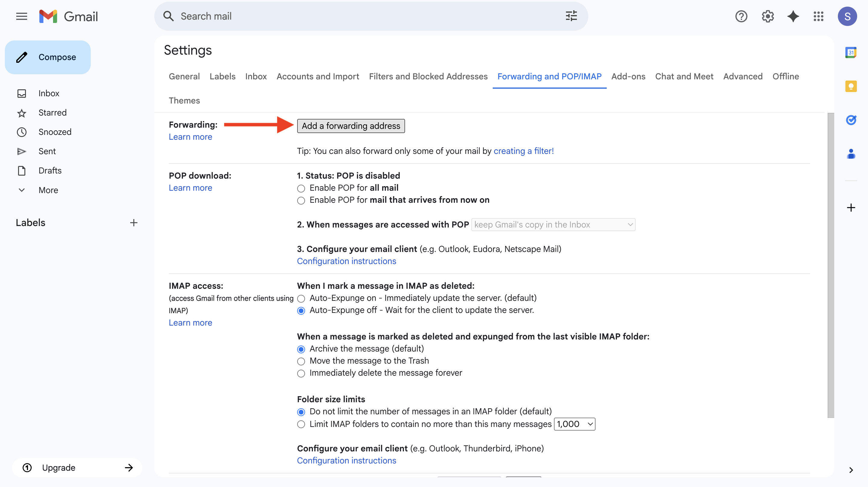868x487 pixels.
Task: Open the Google apps grid
Action: [x=818, y=16]
